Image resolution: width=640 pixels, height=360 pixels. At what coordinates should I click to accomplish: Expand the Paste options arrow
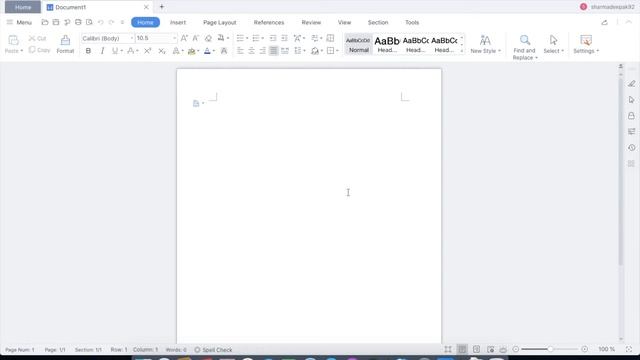[x=22, y=51]
